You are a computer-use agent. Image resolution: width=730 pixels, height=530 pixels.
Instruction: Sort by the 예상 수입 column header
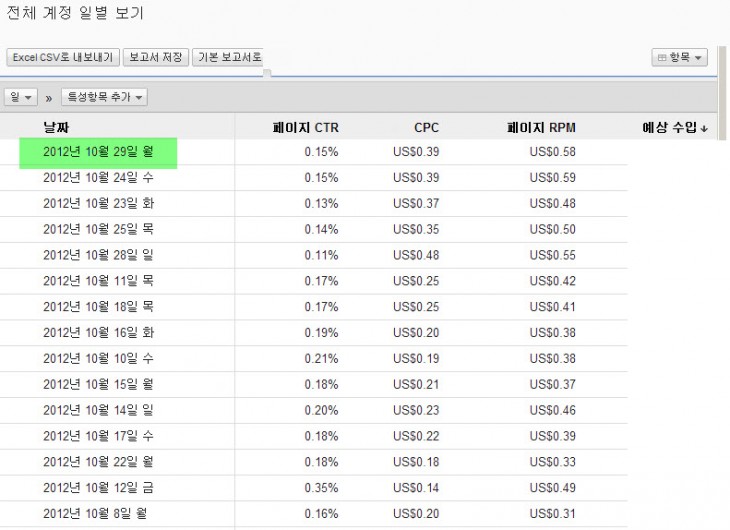click(669, 127)
